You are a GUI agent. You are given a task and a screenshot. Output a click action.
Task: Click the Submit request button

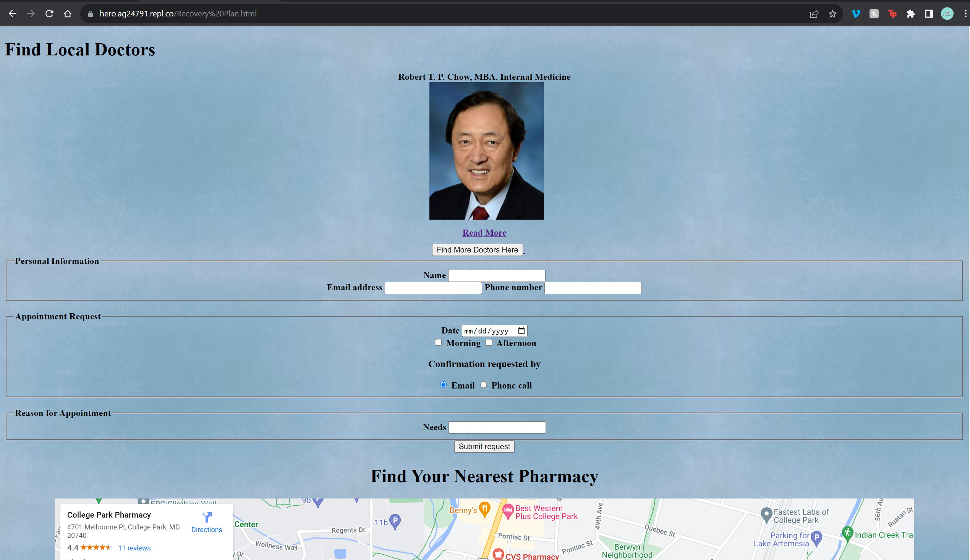click(484, 447)
